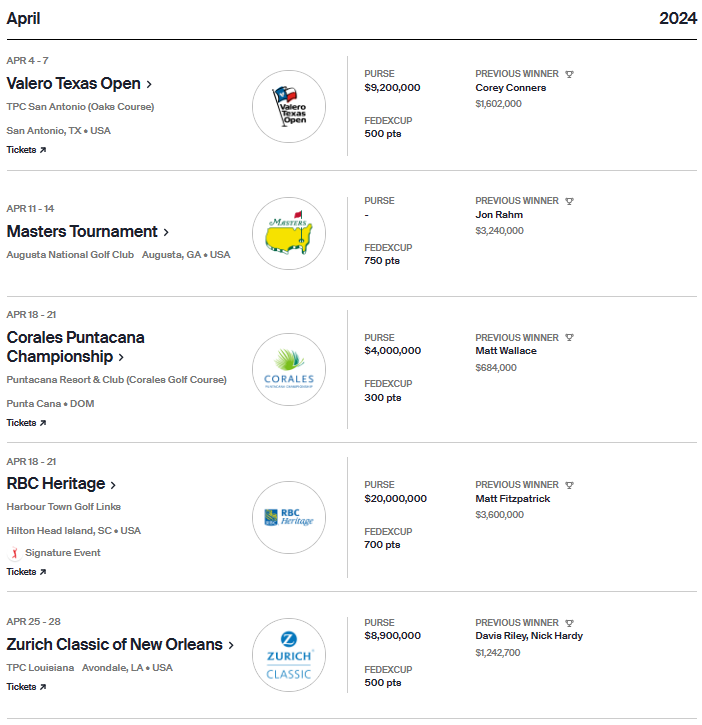The height and width of the screenshot is (725, 702).
Task: Click the Signature Event label
Action: 62,553
